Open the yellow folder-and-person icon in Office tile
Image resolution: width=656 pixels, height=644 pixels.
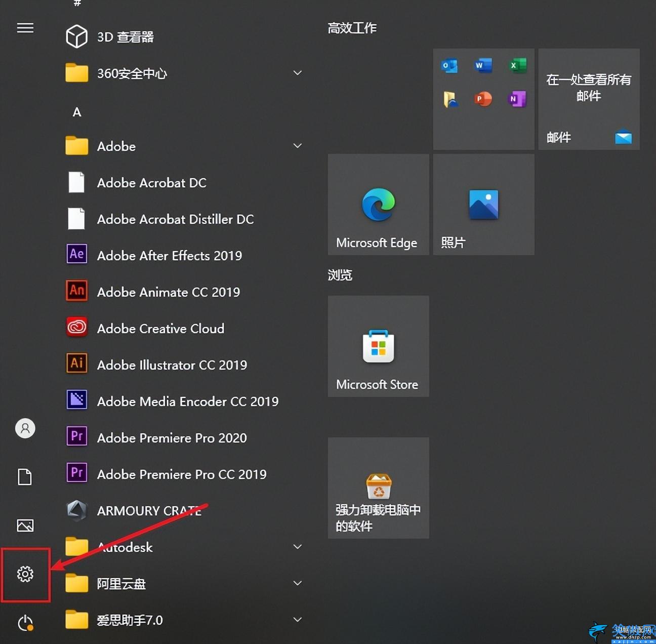(450, 99)
